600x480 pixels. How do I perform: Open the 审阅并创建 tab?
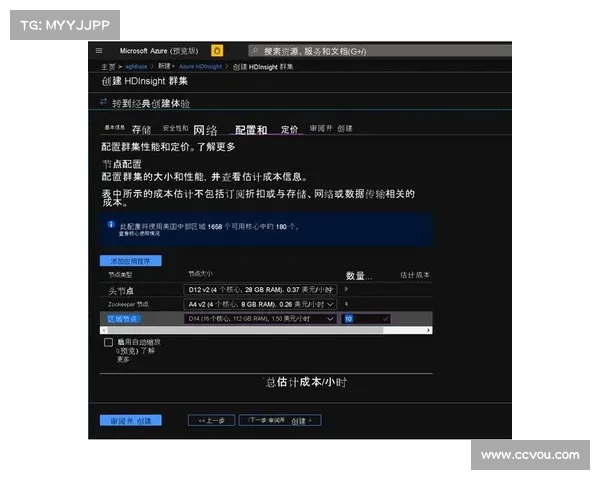click(x=331, y=128)
